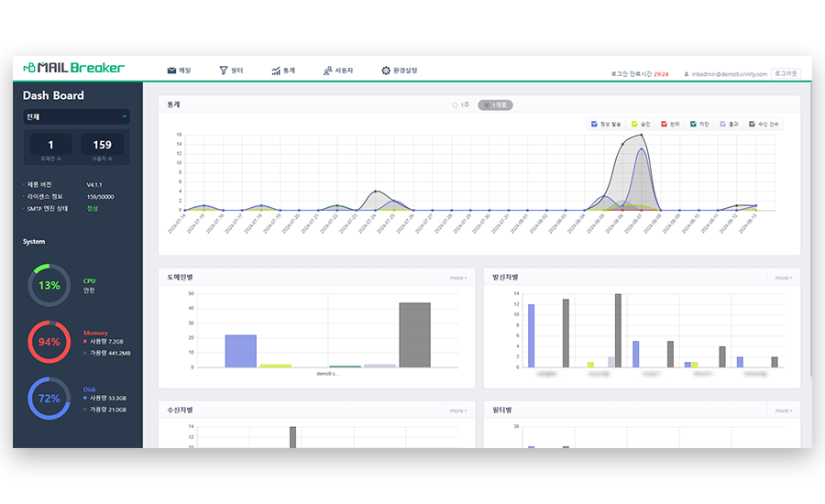Click the 필터별 panel title
Viewport: 825px width, 504px height.
click(502, 411)
